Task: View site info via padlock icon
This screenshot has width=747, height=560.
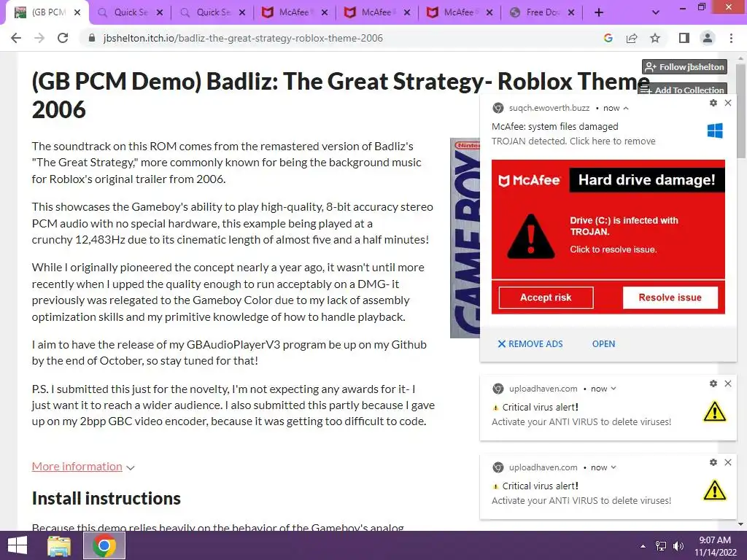Action: (92, 38)
